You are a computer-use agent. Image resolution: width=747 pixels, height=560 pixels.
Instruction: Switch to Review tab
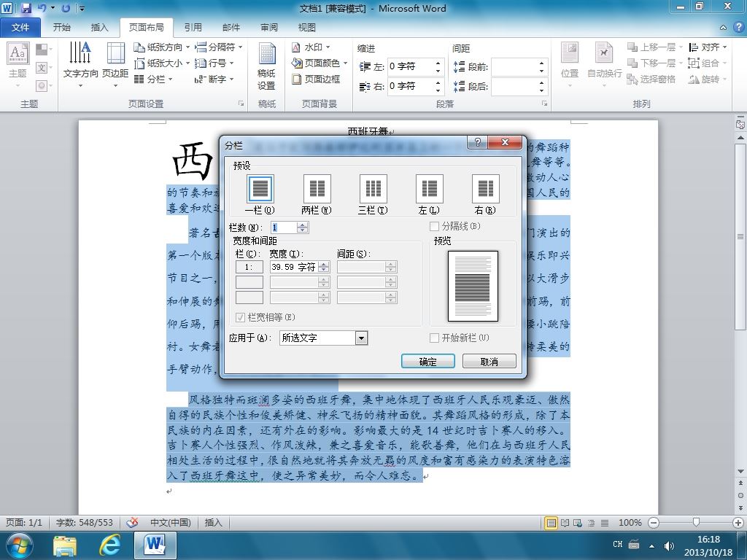[x=268, y=28]
